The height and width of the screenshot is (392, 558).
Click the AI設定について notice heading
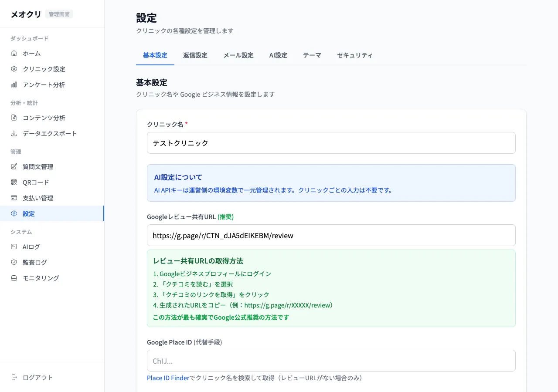click(x=178, y=177)
